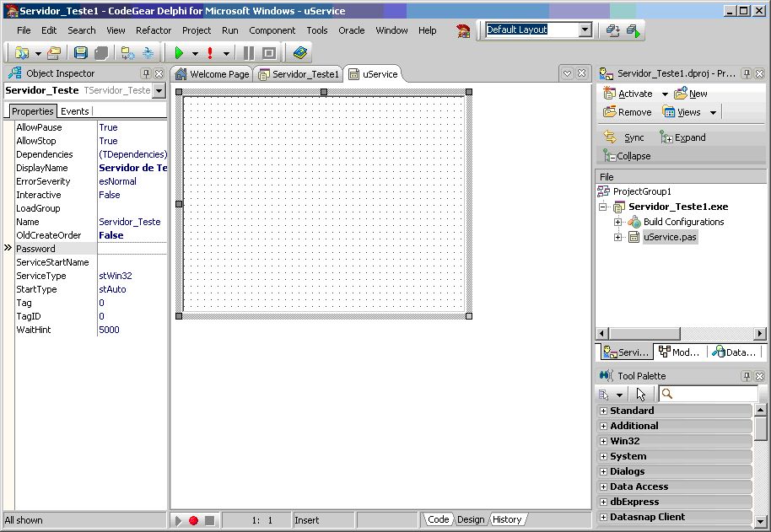Viewport: 771px width, 532px height.
Task: Switch to the Events tab in Object Inspector
Action: [75, 111]
